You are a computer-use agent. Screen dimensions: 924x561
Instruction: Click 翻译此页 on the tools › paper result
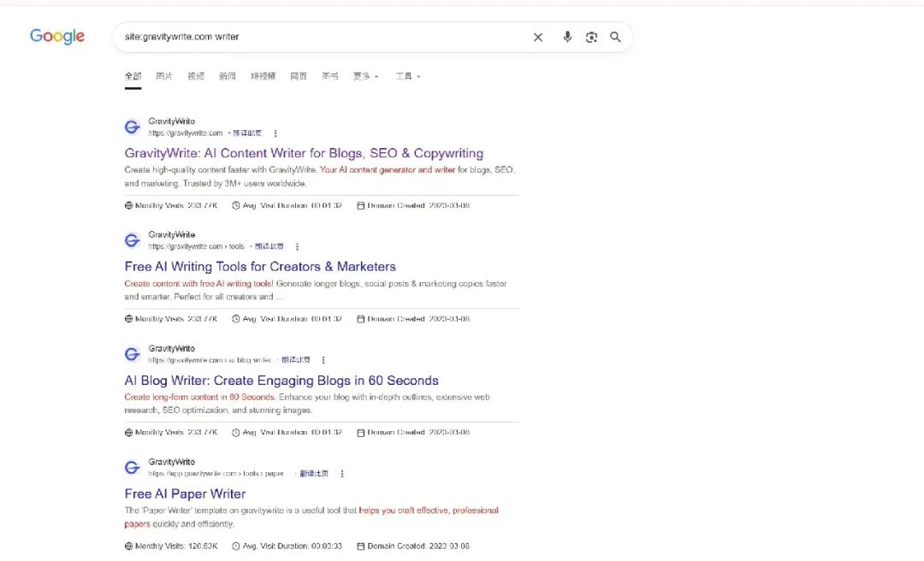[314, 474]
